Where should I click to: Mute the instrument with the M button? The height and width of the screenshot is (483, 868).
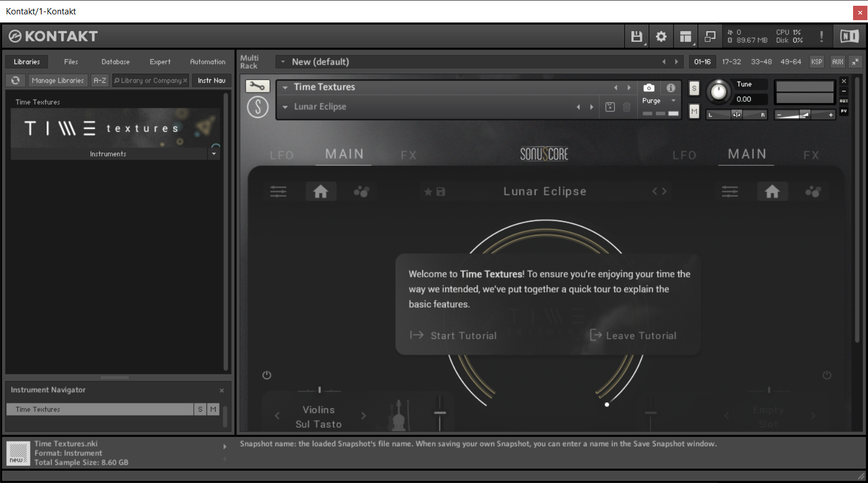click(694, 111)
